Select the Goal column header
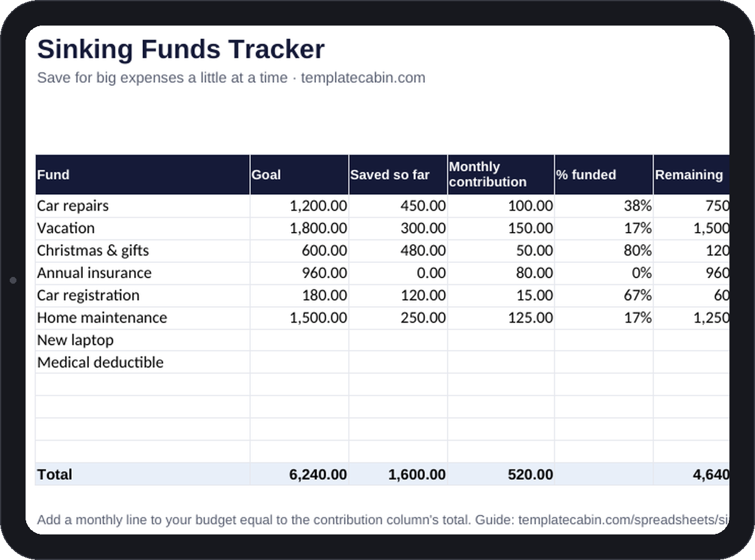Image resolution: width=755 pixels, height=560 pixels. (300, 175)
